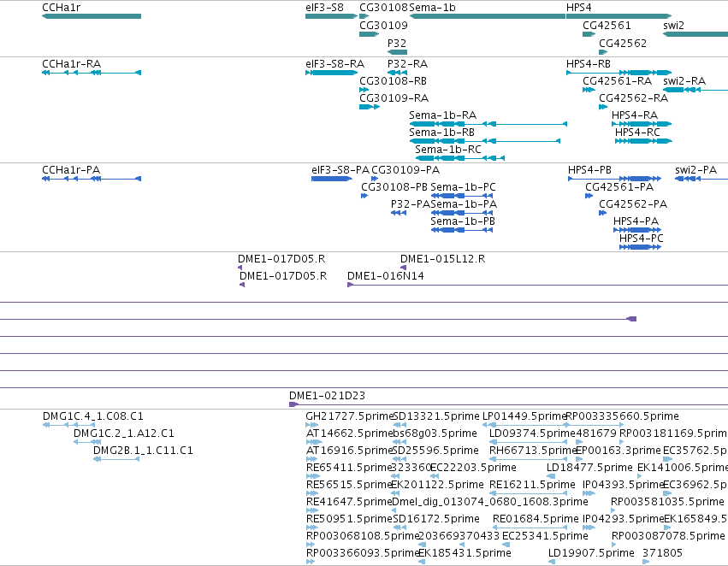Select Sema-1b-PB protein label
The height and width of the screenshot is (566, 728).
click(x=463, y=221)
